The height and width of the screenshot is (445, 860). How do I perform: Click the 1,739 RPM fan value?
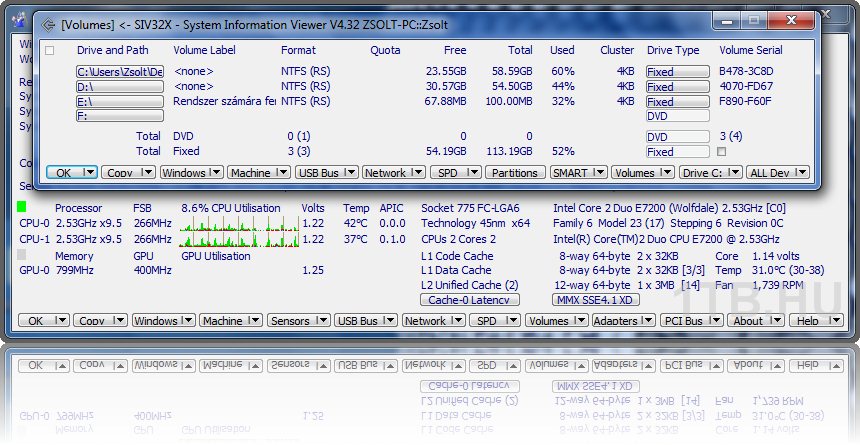point(778,285)
